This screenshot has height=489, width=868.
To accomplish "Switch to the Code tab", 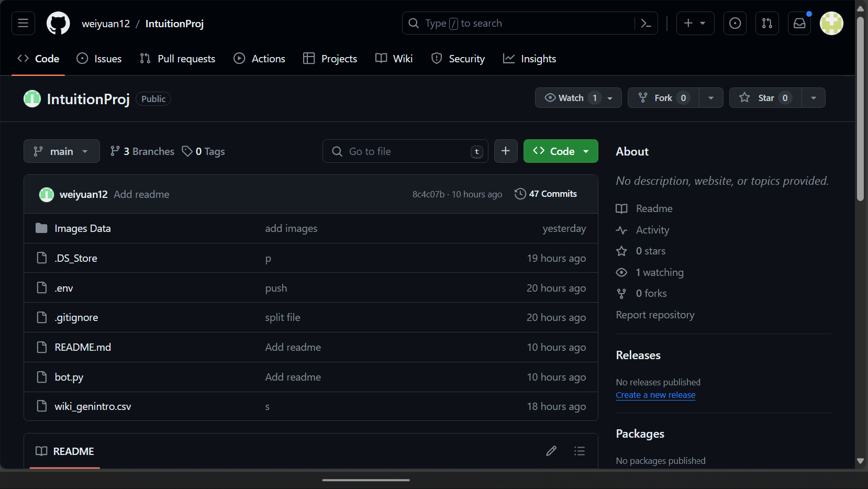I will (x=38, y=59).
